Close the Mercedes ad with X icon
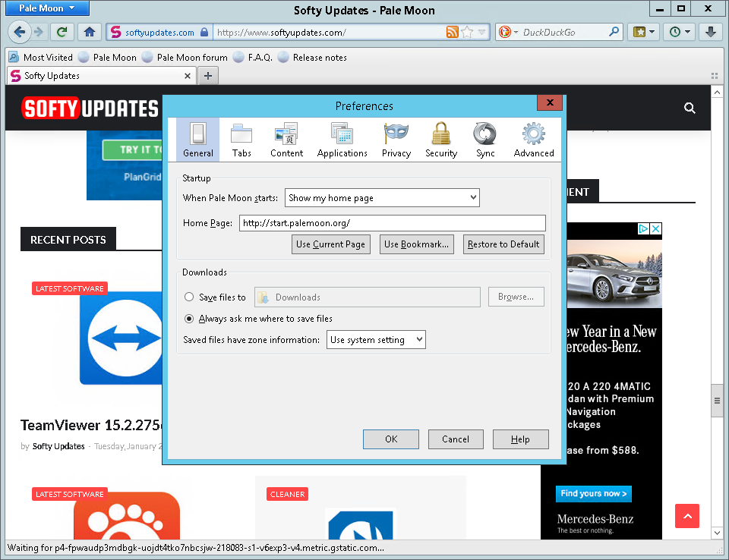 (x=655, y=228)
